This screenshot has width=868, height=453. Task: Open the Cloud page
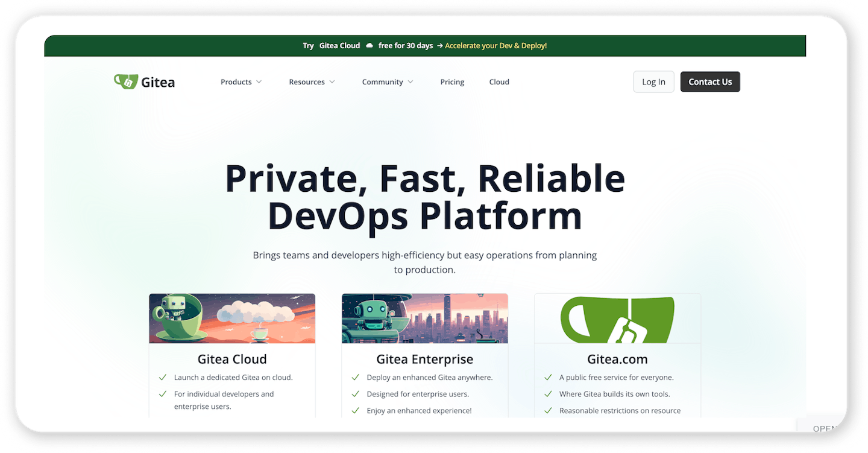click(498, 81)
